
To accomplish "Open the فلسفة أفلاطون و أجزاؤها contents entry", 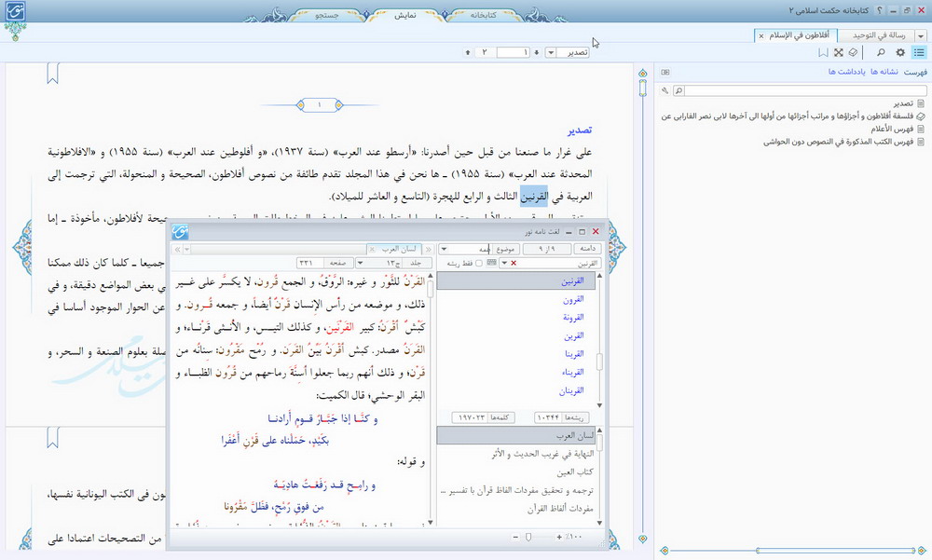I will (x=788, y=116).
